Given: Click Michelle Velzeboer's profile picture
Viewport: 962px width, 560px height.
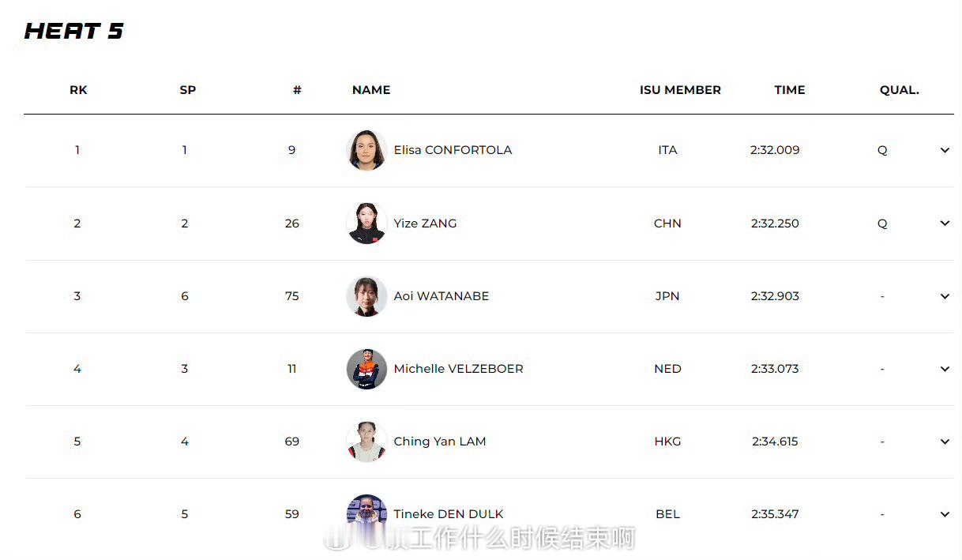Looking at the screenshot, I should 366,369.
